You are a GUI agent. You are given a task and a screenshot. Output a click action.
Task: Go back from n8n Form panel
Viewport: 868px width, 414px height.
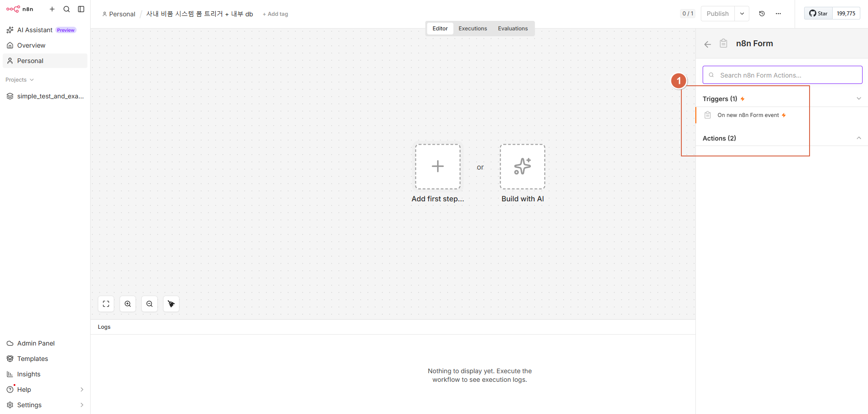[x=708, y=44]
